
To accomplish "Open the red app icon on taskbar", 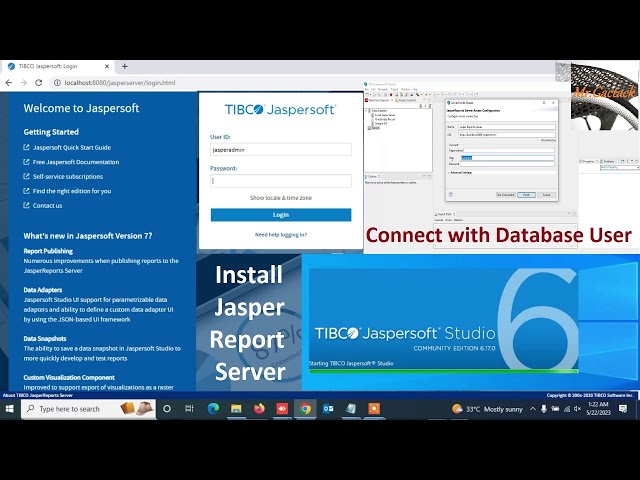I will coord(282,409).
